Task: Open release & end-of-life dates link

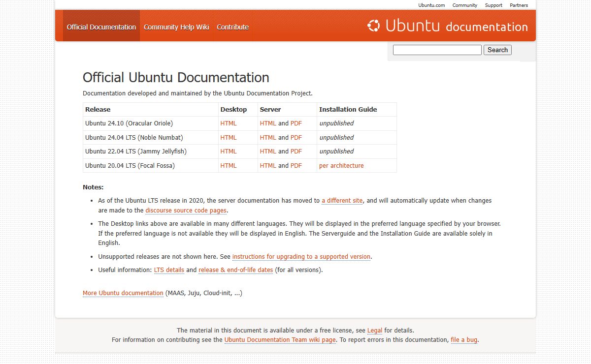Action: [235, 270]
